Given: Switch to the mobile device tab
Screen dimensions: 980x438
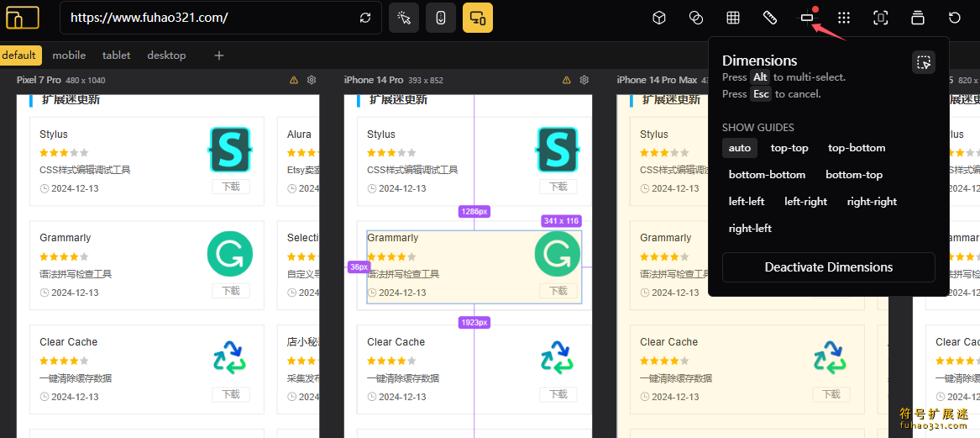Looking at the screenshot, I should tap(69, 55).
